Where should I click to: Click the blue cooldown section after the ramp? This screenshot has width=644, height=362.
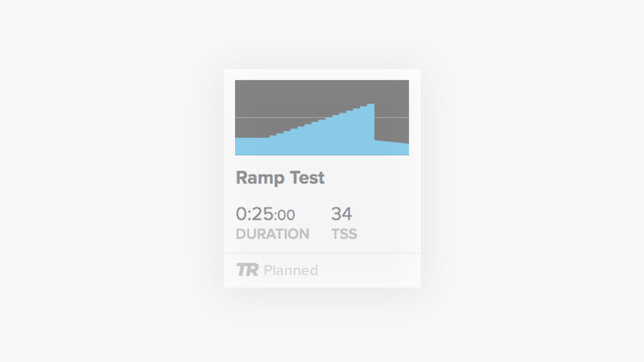[x=392, y=148]
